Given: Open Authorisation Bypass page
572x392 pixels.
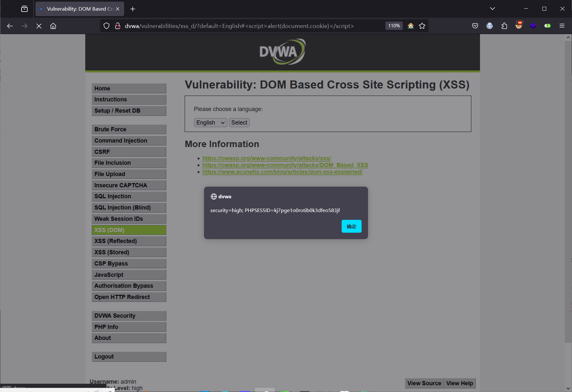Looking at the screenshot, I should pos(129,286).
